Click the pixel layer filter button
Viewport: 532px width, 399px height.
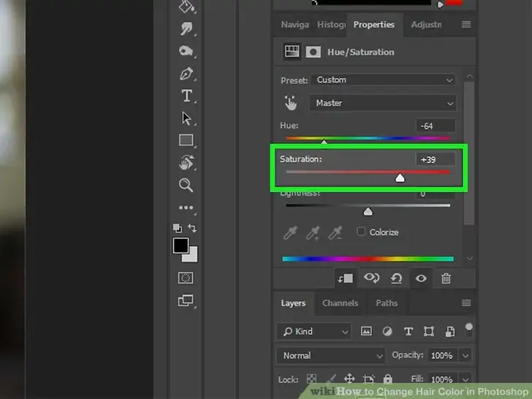[367, 331]
